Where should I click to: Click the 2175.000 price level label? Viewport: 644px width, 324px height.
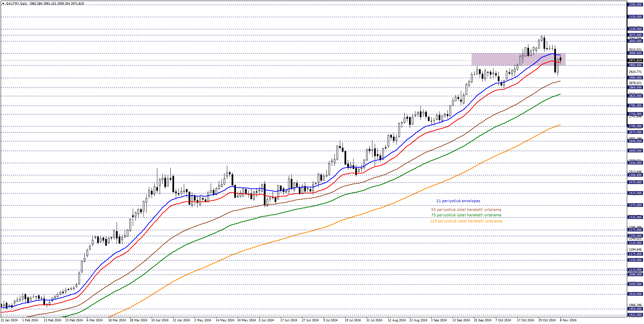635,254
